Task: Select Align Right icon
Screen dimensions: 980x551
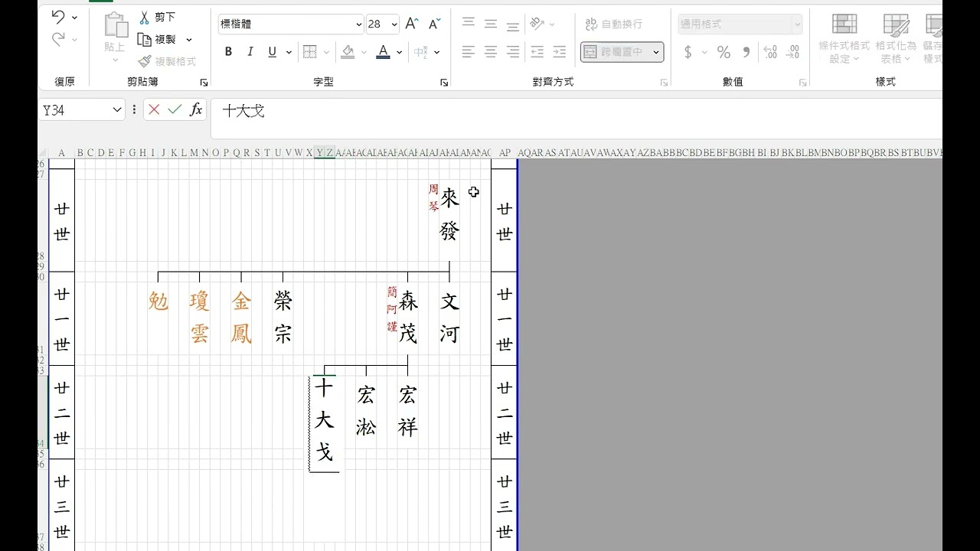Action: (513, 52)
